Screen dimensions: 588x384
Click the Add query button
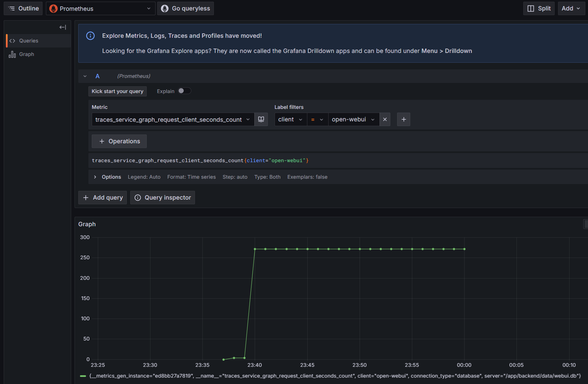pyautogui.click(x=103, y=198)
